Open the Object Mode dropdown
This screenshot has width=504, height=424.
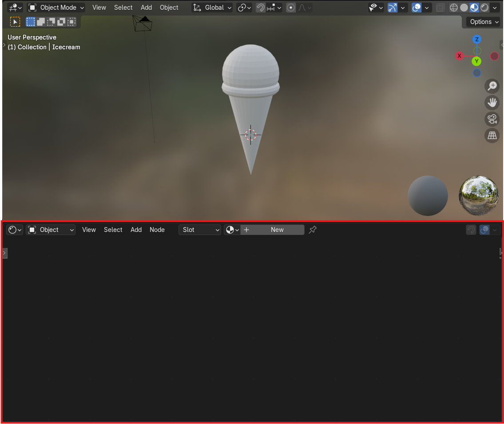(x=56, y=8)
